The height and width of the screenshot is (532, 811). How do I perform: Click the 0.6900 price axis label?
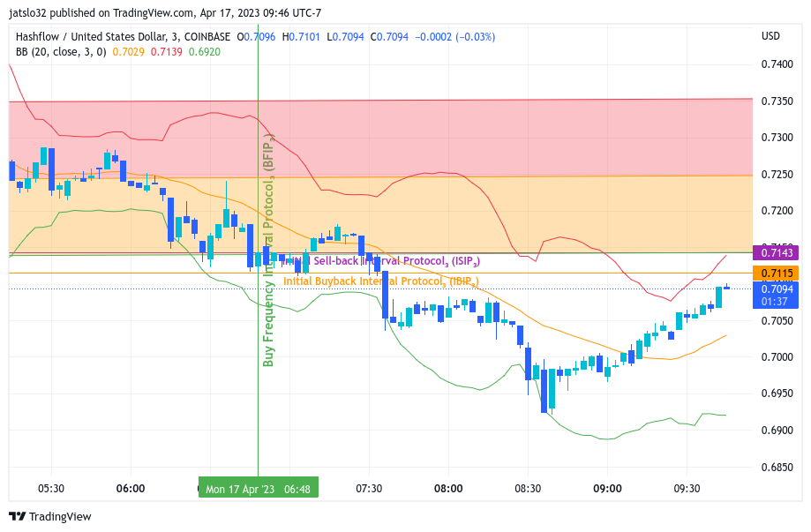777,431
